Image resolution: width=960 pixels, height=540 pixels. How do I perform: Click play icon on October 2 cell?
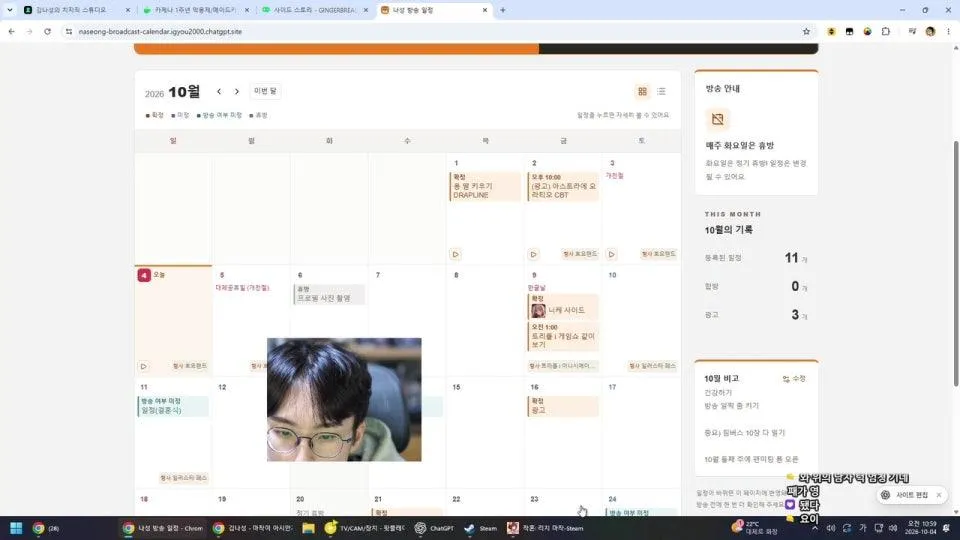(533, 254)
